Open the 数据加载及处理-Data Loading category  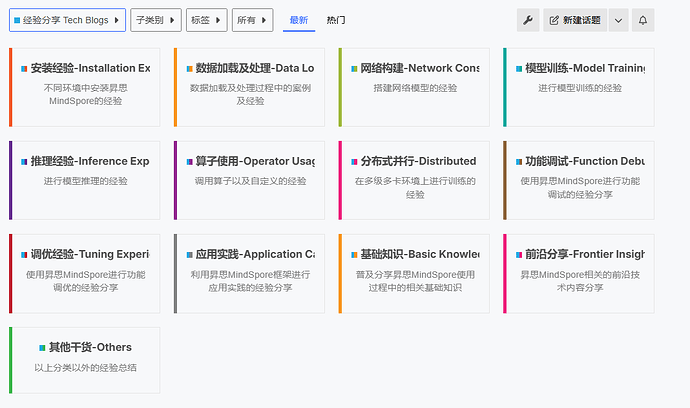tap(254, 68)
